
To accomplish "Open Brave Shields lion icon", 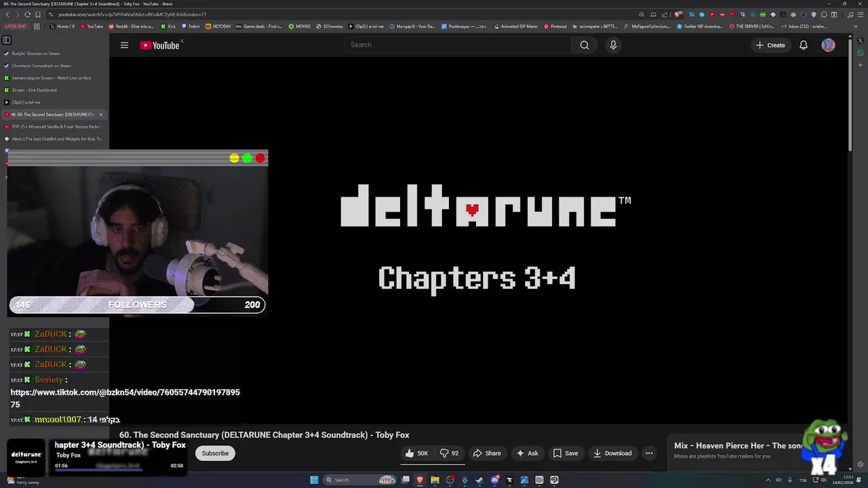I will click(678, 14).
